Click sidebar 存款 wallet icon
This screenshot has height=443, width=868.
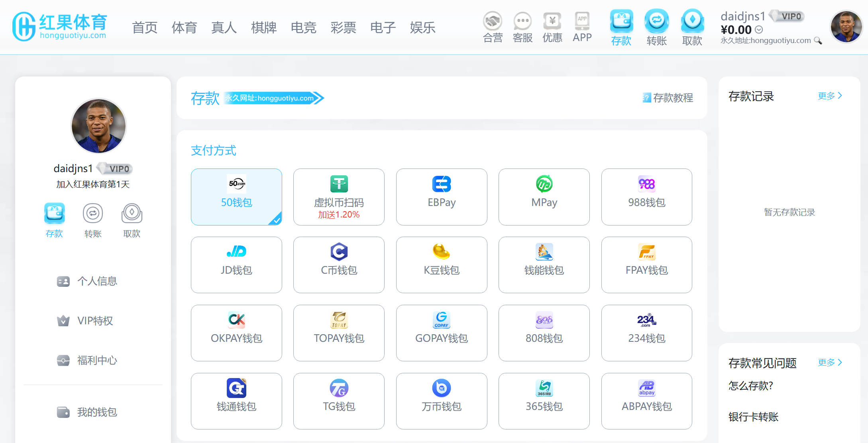54,213
